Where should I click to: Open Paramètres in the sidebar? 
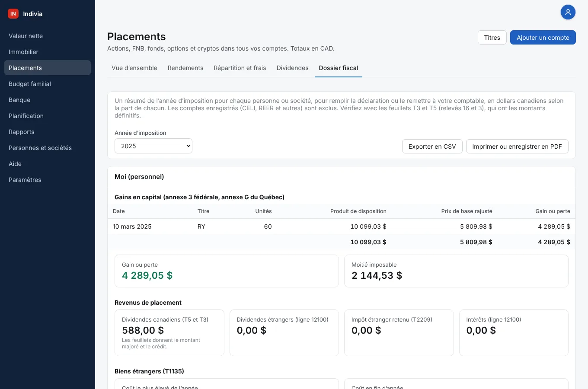tap(48, 180)
